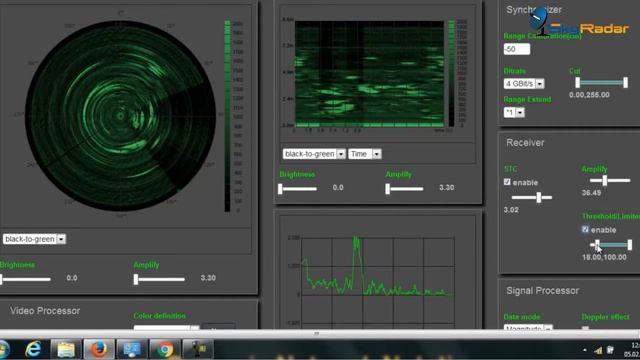Open Internet Explorer from the taskbar
The width and height of the screenshot is (640, 360).
point(33,349)
